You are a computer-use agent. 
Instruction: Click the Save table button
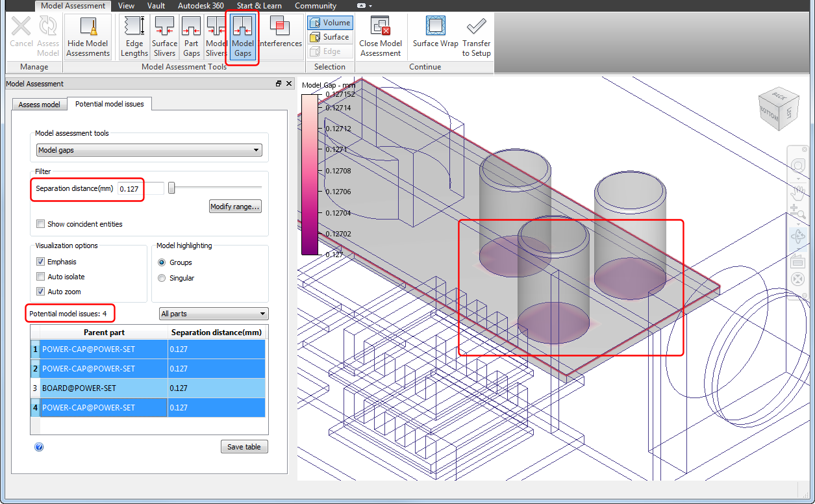244,447
